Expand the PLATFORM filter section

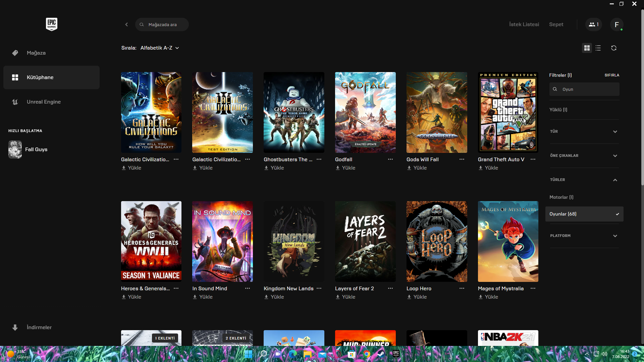[584, 236]
